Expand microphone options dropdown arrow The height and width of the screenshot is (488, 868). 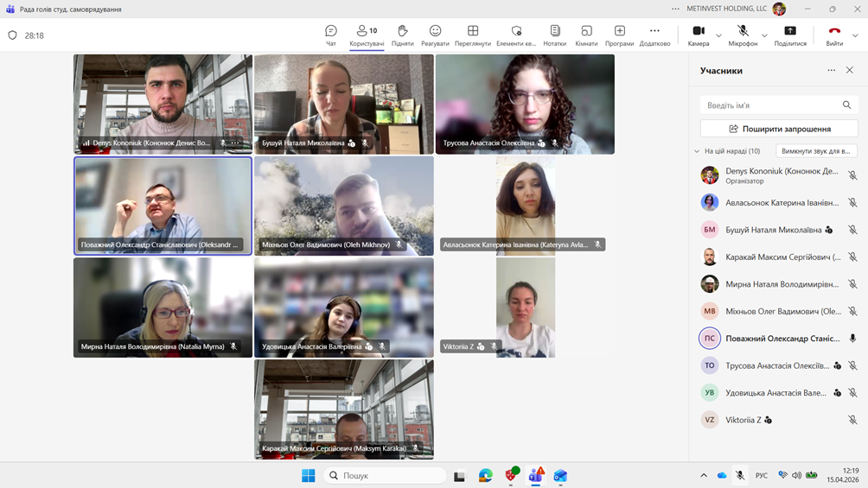(x=764, y=35)
